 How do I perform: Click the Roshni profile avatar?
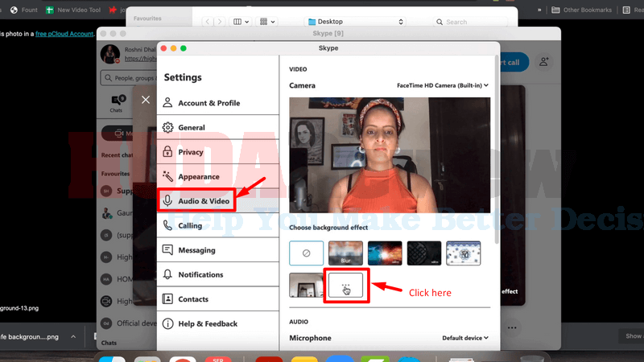point(110,54)
